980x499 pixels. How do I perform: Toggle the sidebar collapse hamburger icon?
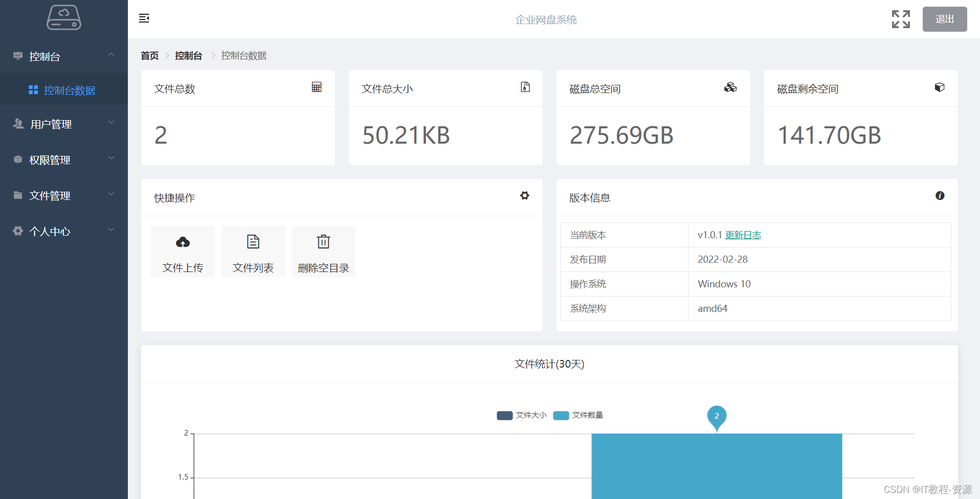[x=144, y=18]
